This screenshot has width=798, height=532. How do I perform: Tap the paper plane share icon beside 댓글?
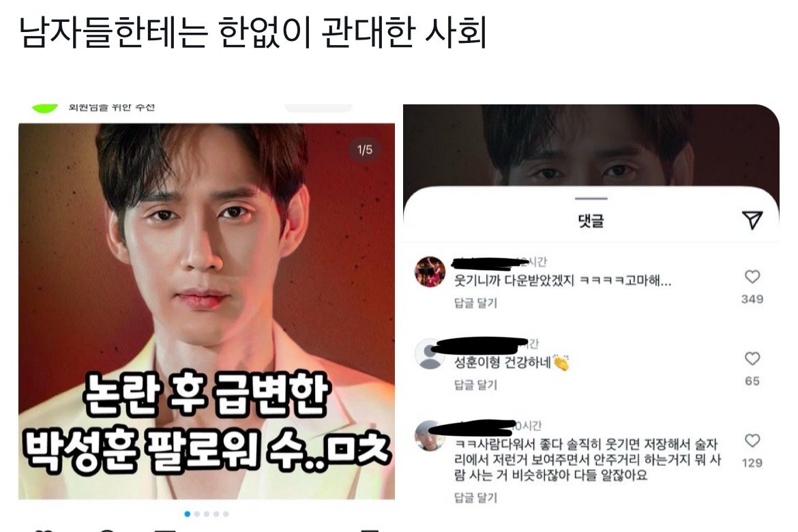[x=752, y=220]
